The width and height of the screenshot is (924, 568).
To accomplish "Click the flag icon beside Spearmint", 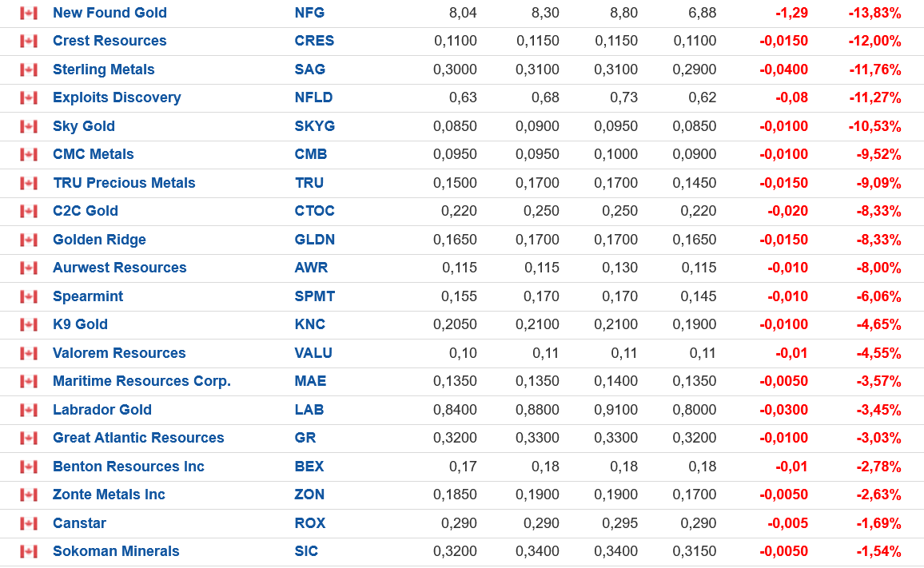I will [x=29, y=296].
